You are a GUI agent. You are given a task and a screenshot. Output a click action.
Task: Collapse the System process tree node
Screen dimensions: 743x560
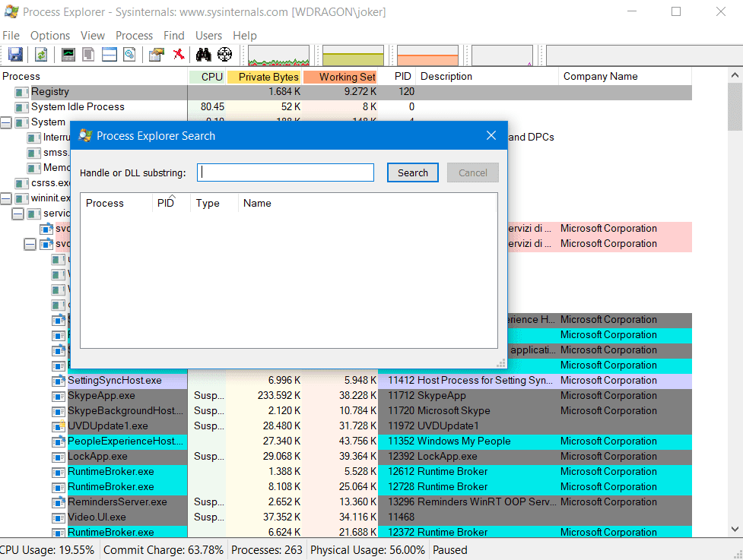click(6, 122)
